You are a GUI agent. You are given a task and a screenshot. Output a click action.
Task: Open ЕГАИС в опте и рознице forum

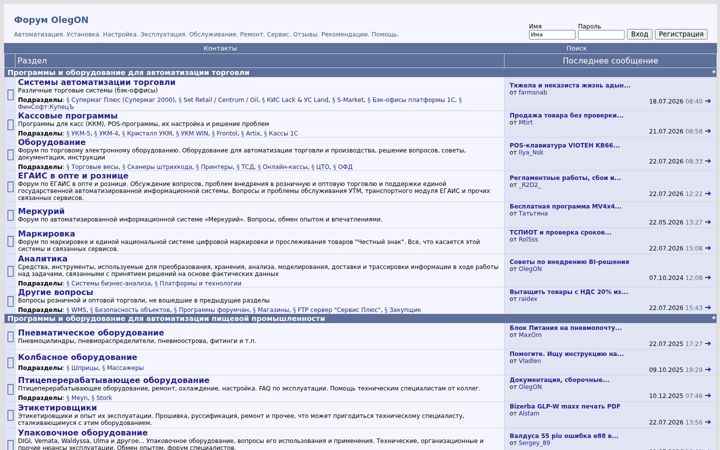(73, 176)
